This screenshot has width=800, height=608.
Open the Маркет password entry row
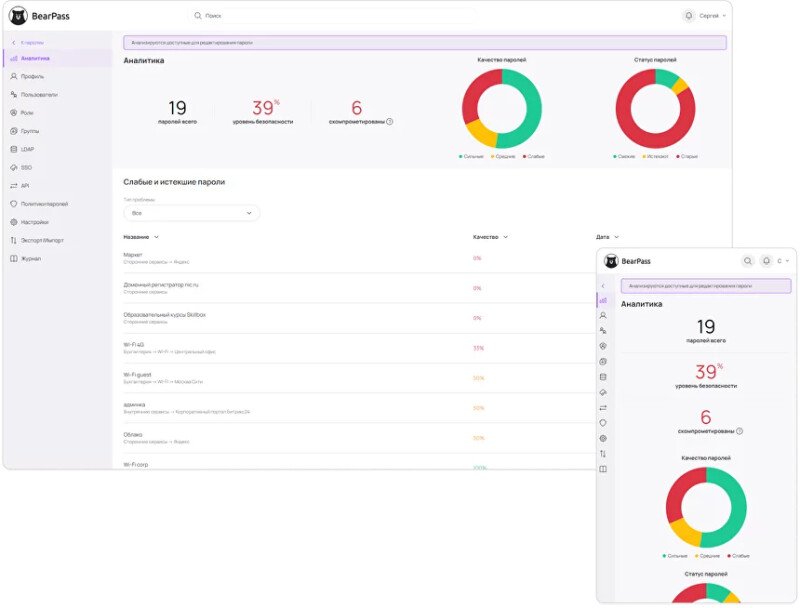[x=300, y=258]
